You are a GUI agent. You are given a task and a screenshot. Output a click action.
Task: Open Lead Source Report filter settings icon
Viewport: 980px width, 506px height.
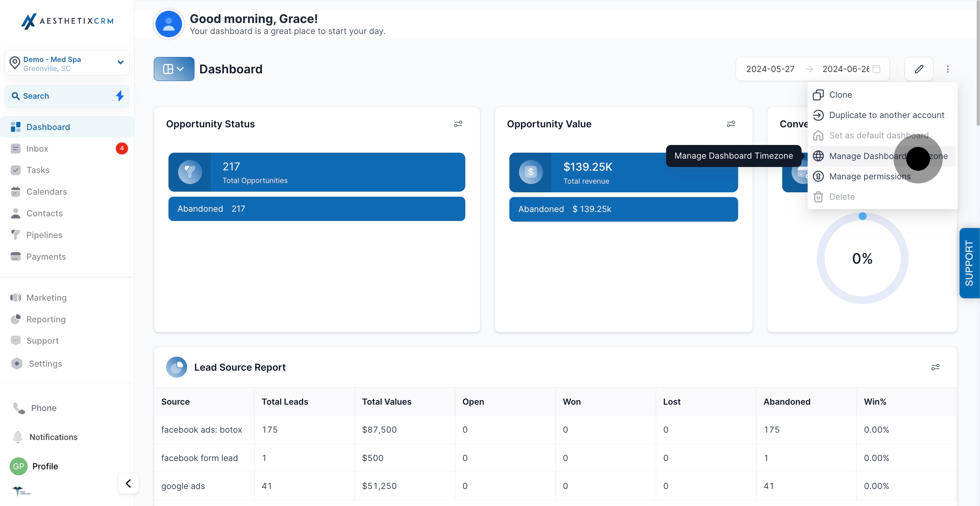point(935,367)
